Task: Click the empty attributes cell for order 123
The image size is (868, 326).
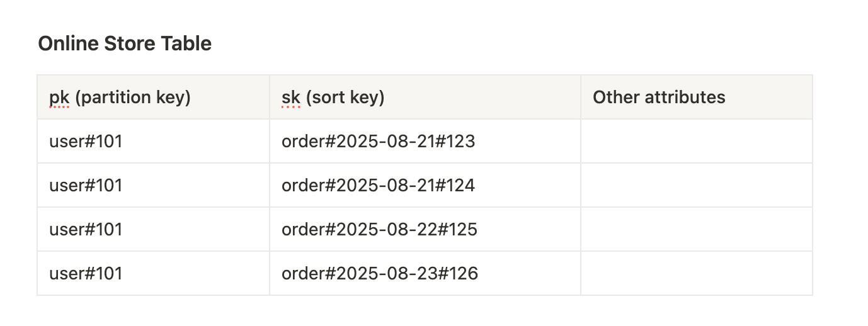Action: coord(697,141)
